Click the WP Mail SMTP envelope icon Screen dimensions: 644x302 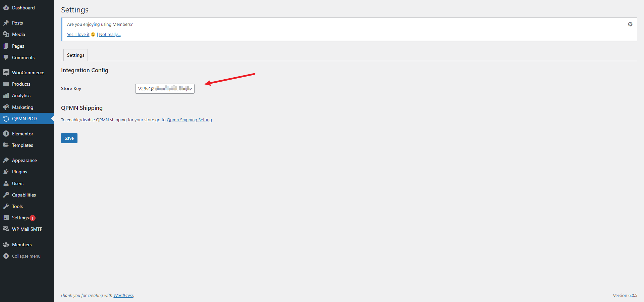pos(6,229)
